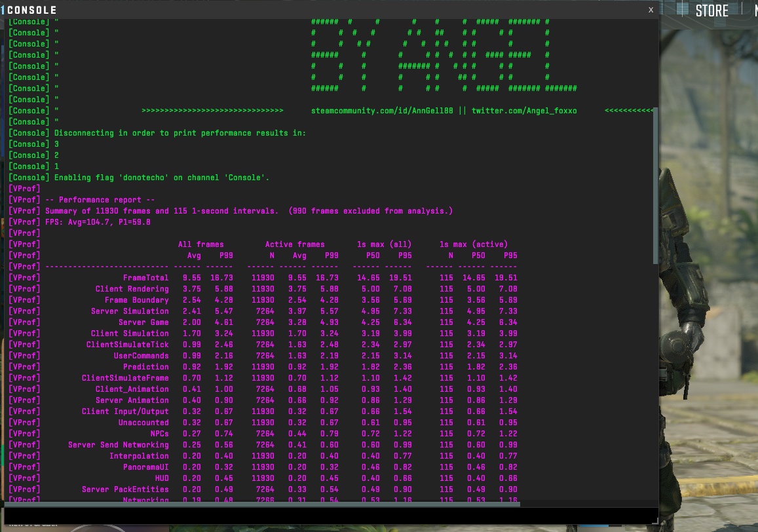The image size is (758, 532).
Task: Click the Client Rendering row label
Action: [x=132, y=289]
